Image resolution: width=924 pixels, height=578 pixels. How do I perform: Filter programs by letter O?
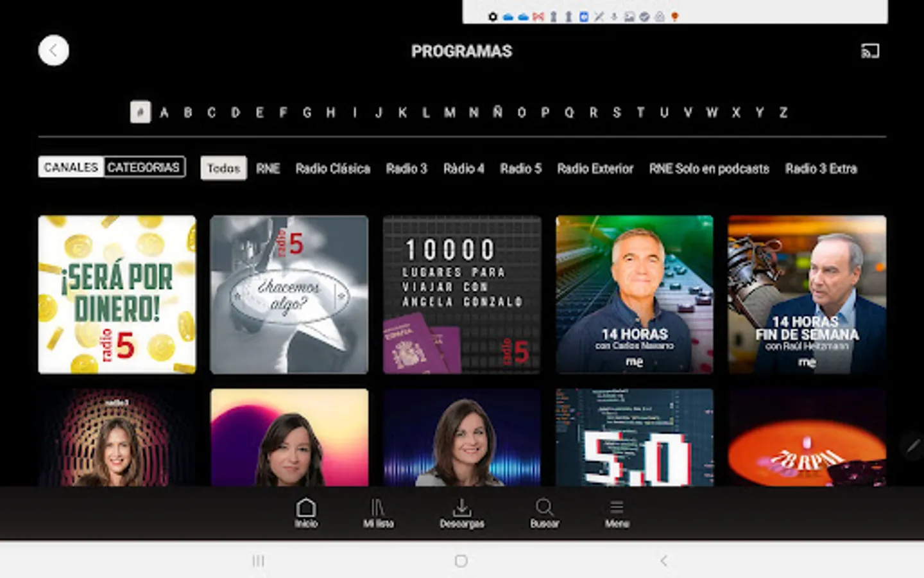(x=522, y=112)
